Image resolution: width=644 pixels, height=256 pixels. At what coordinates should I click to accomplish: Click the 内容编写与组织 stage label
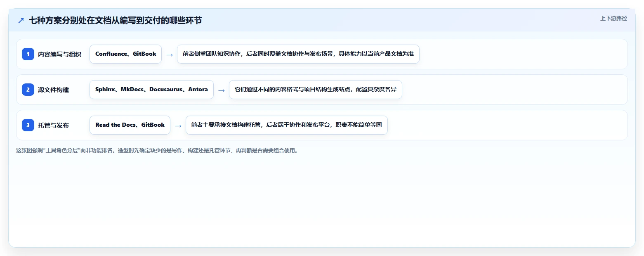[59, 55]
